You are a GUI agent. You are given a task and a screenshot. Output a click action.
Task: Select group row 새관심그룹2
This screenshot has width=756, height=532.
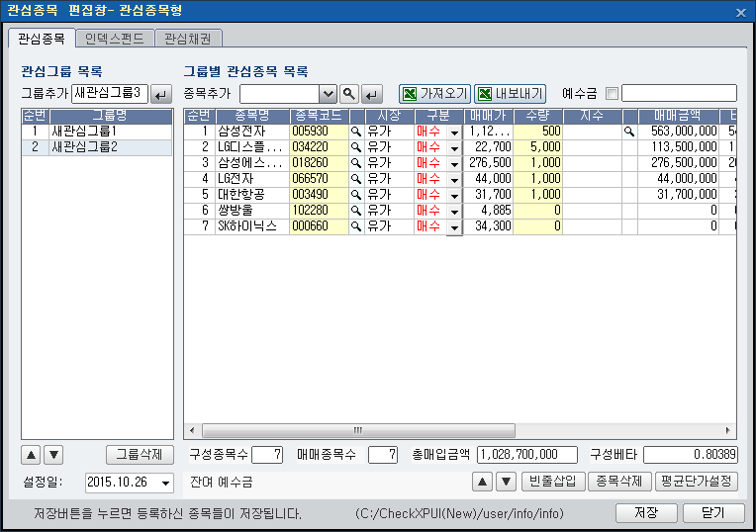97,147
